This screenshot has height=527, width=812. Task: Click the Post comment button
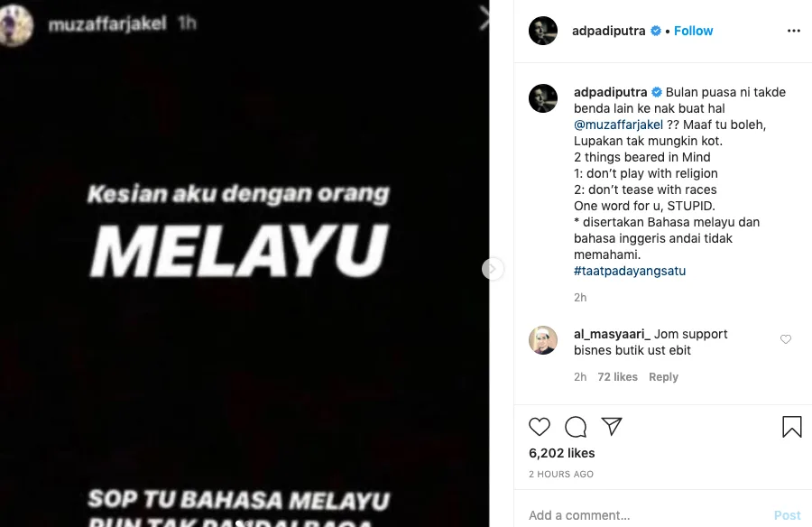coord(787,515)
